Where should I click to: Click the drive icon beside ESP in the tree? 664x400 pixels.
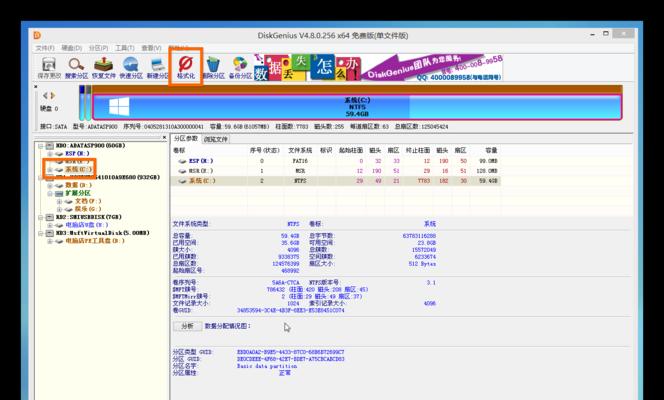click(59, 154)
